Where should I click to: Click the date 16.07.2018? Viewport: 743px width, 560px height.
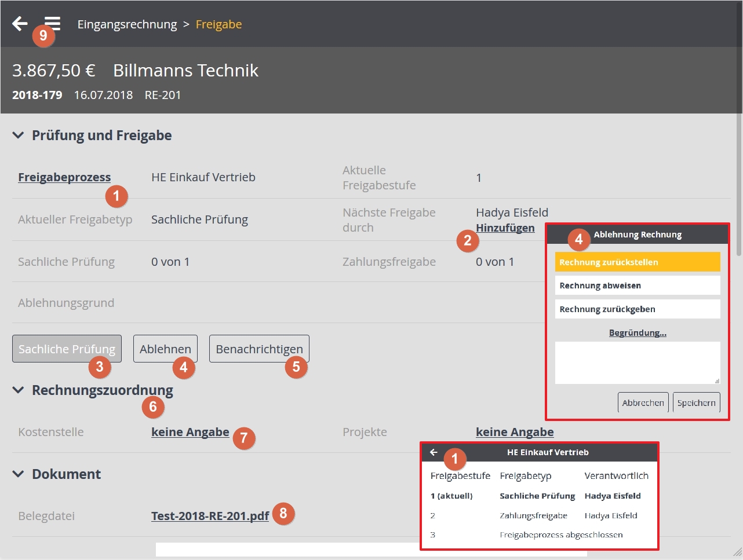(103, 95)
